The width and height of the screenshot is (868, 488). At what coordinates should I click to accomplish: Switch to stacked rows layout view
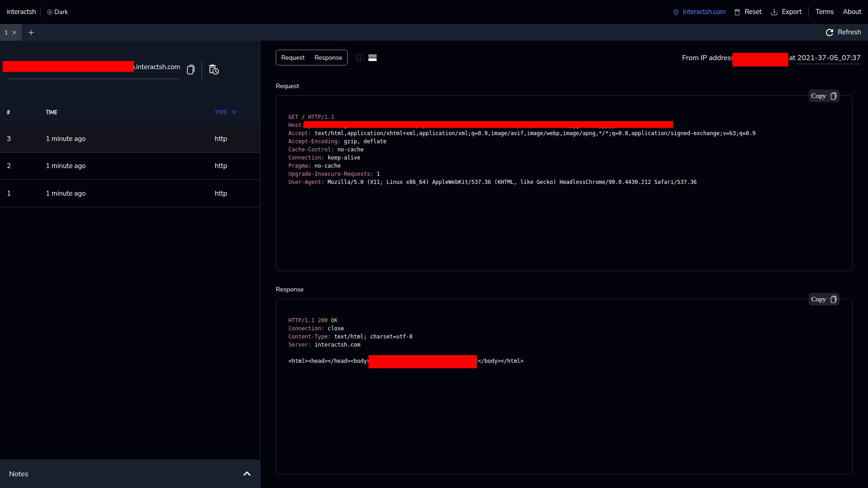pos(373,58)
